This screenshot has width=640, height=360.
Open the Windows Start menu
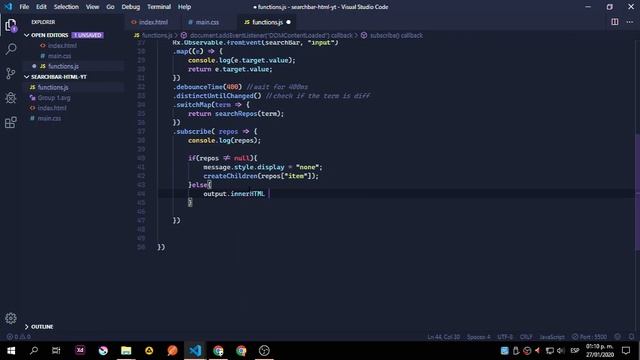tap(11, 351)
